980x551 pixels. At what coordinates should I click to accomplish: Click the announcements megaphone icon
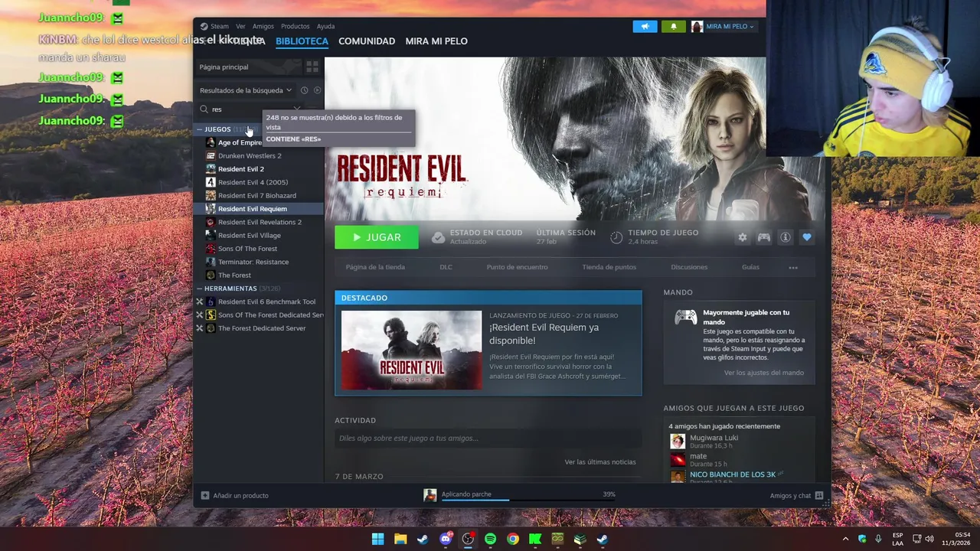[x=645, y=26]
